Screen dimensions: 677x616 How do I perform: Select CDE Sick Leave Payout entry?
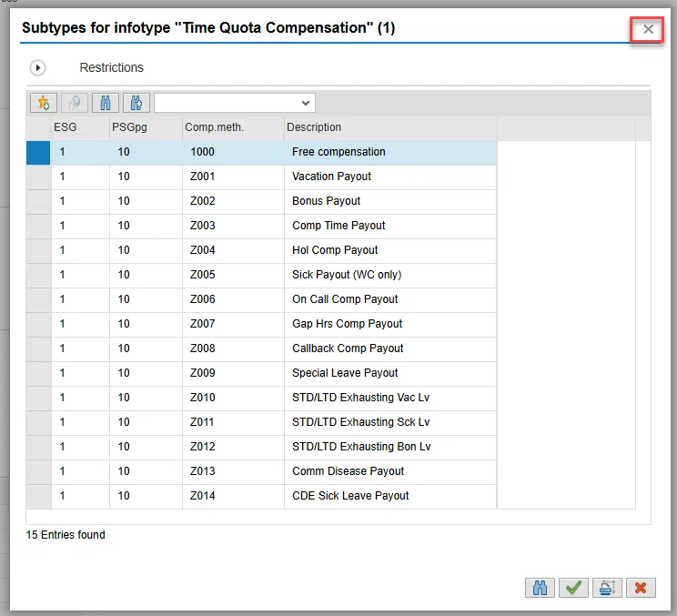pos(350,496)
